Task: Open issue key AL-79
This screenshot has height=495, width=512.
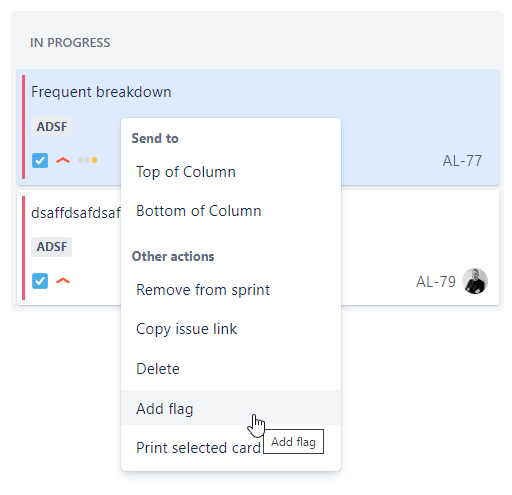Action: point(436,282)
